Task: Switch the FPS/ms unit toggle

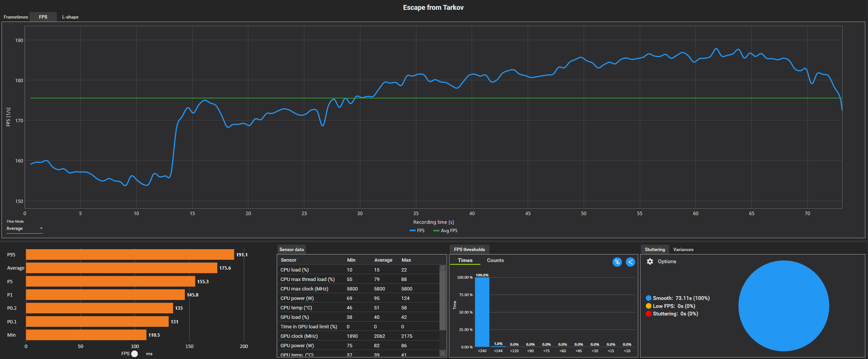Action: tap(134, 354)
